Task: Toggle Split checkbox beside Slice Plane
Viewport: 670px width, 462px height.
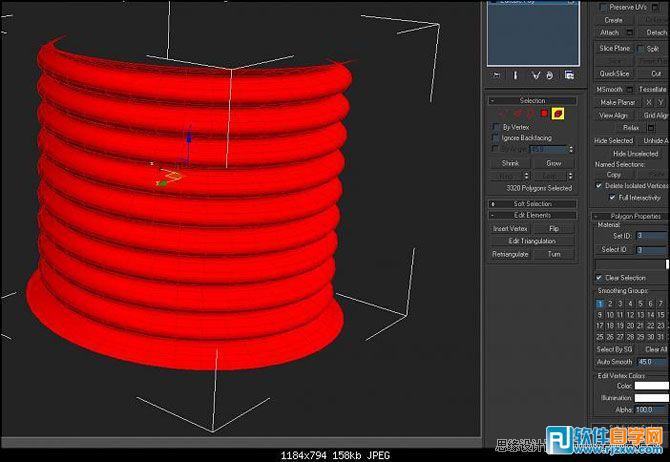Action: [640, 49]
